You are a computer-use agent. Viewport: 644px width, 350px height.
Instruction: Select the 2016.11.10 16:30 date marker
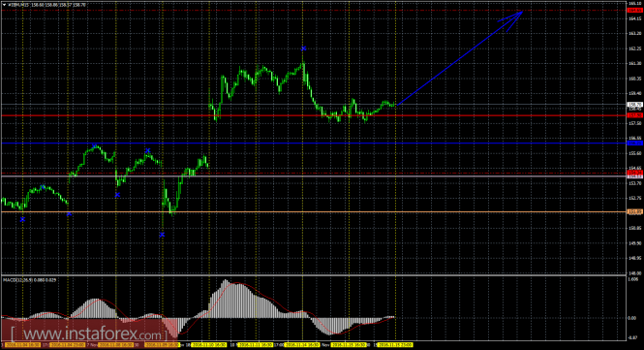pos(209,345)
